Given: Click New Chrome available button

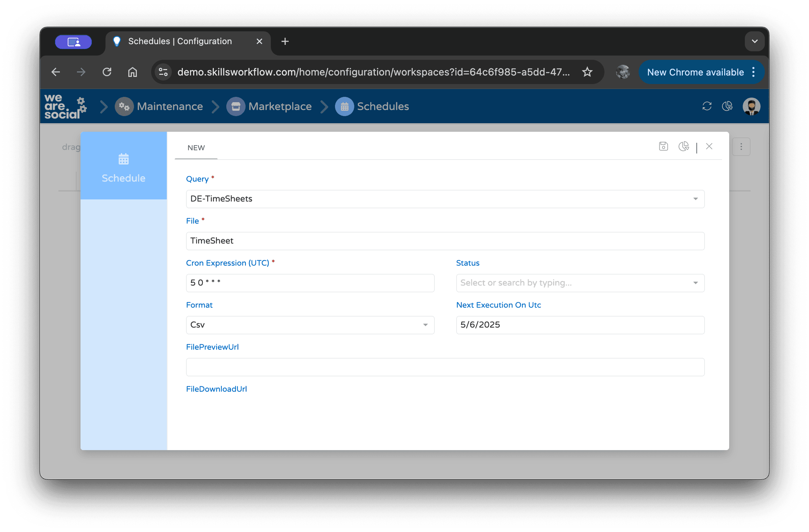Looking at the screenshot, I should [695, 72].
